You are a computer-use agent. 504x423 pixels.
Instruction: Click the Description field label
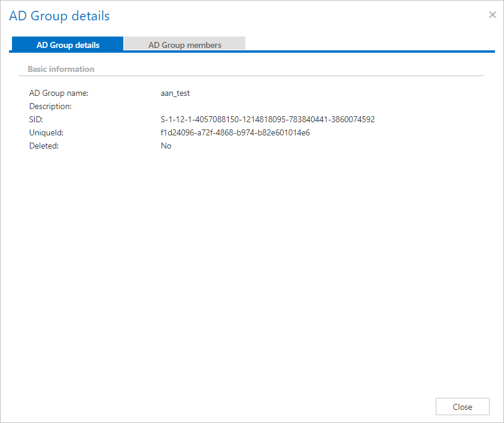tap(50, 106)
